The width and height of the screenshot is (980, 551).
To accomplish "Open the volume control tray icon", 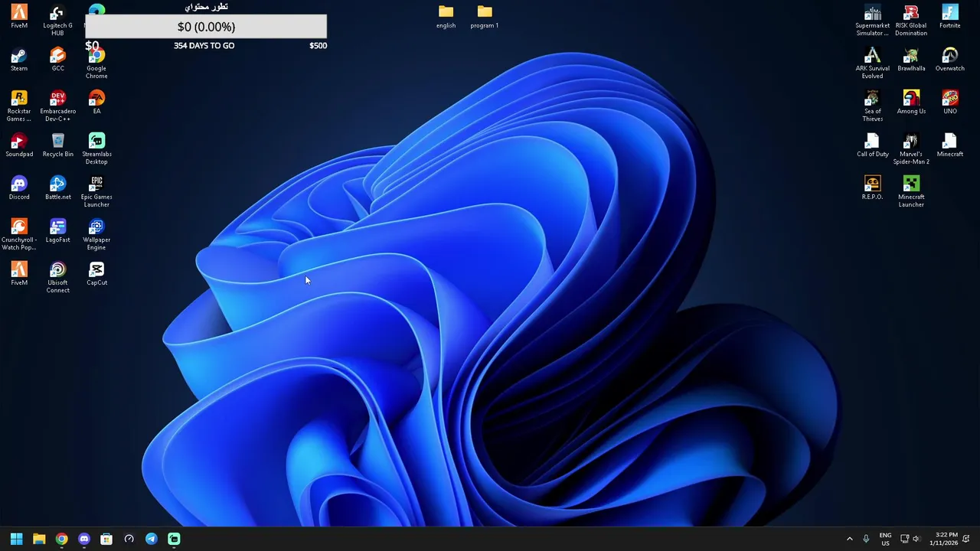I will click(x=916, y=539).
